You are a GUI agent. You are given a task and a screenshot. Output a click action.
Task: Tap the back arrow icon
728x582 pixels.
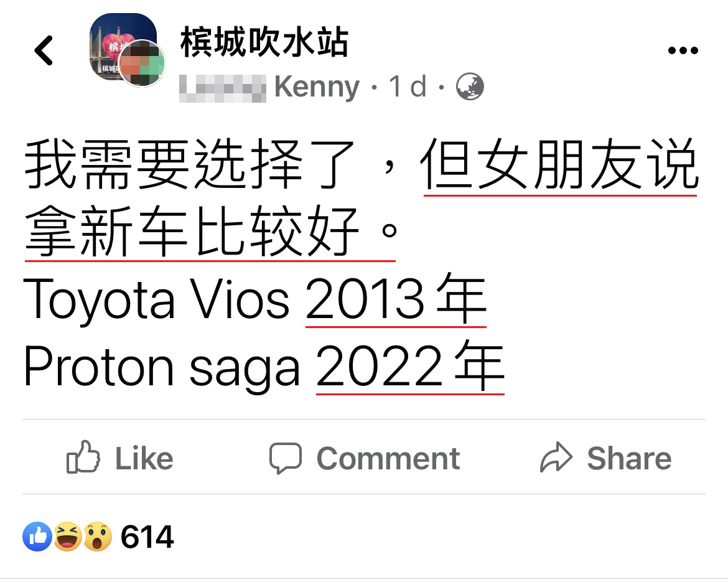coord(44,50)
